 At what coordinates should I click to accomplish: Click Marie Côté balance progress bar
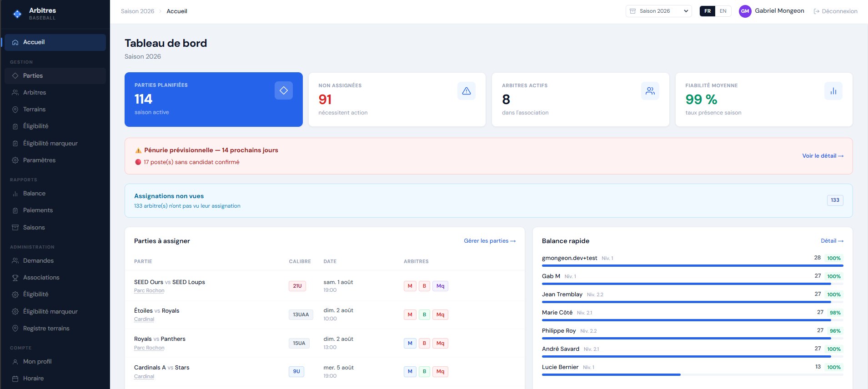click(692, 320)
